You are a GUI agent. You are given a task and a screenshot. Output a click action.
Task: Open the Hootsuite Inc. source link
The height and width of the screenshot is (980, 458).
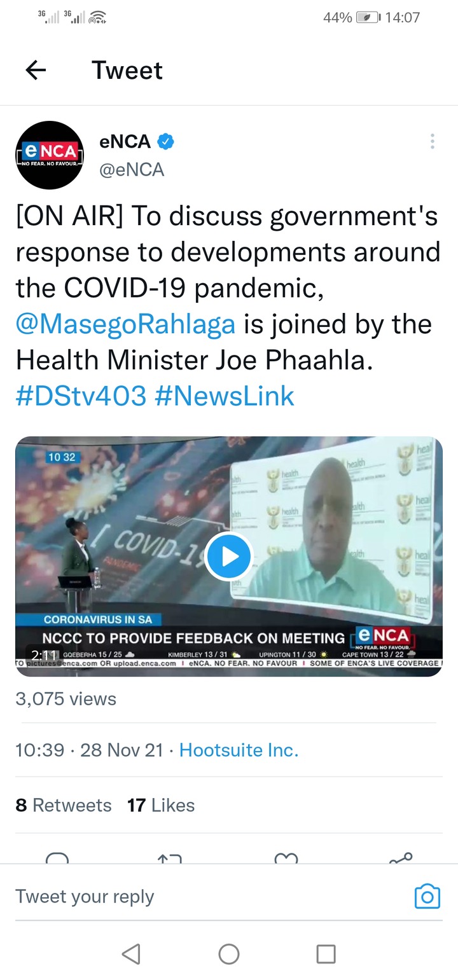pyautogui.click(x=239, y=750)
